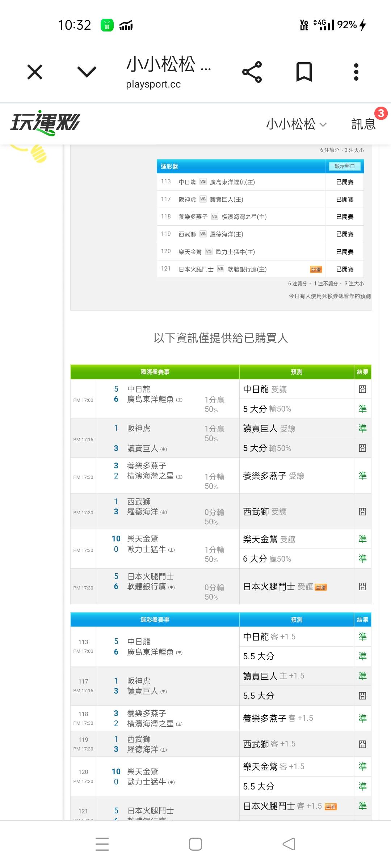Tap 囧 result icon for 西武獅 客 +1.5
Screen dimensions: 391x868
point(362,744)
